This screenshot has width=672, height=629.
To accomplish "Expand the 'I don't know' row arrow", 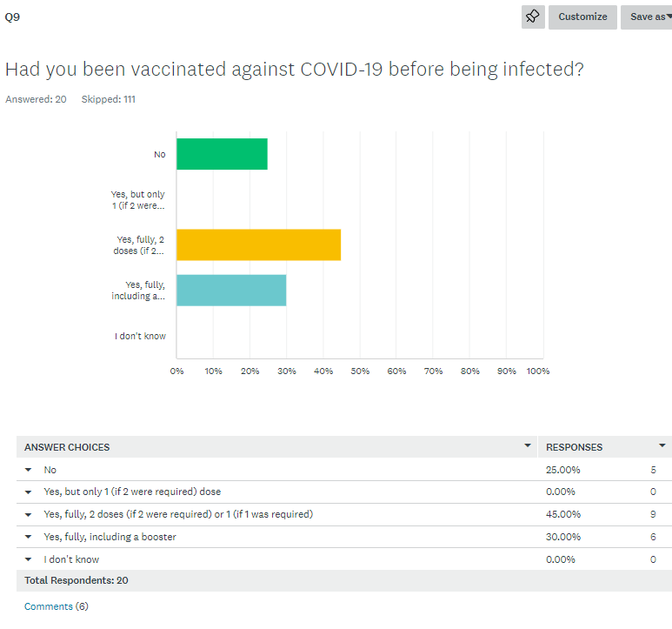I will [29, 560].
